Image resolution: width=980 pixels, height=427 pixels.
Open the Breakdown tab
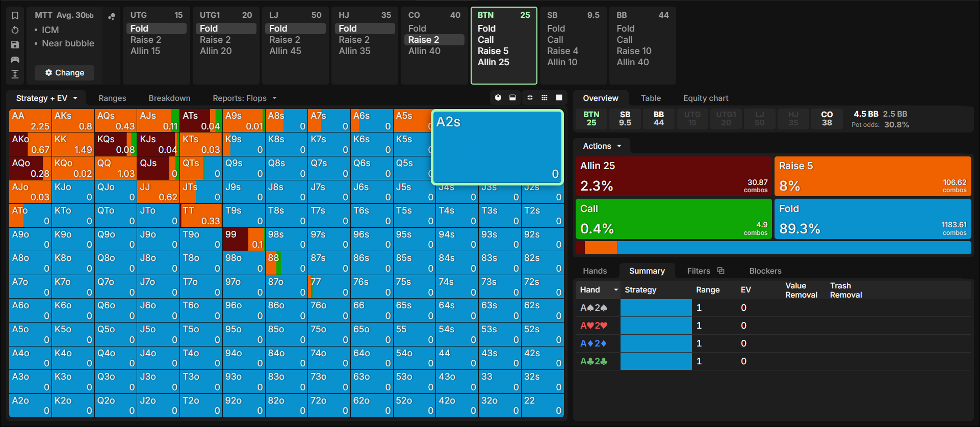169,98
